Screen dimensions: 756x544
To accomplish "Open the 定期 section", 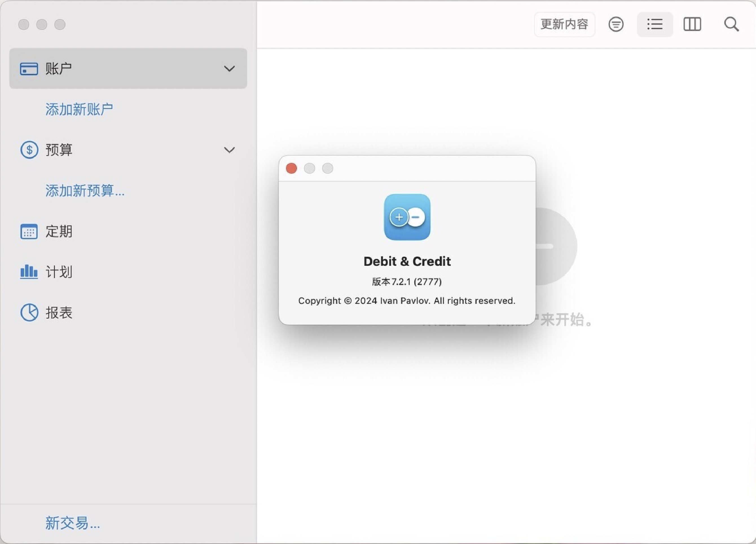I will pyautogui.click(x=128, y=231).
